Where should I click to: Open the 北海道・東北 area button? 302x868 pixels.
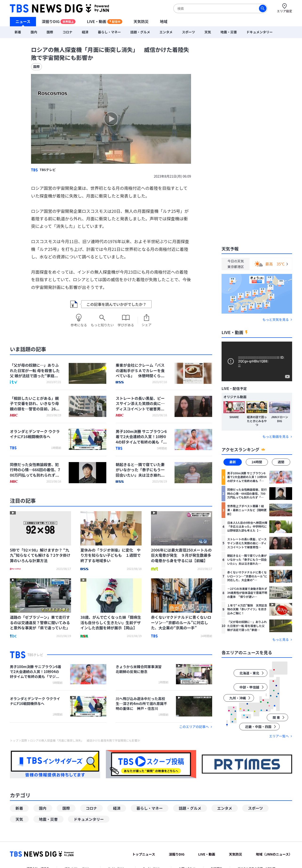point(251,673)
